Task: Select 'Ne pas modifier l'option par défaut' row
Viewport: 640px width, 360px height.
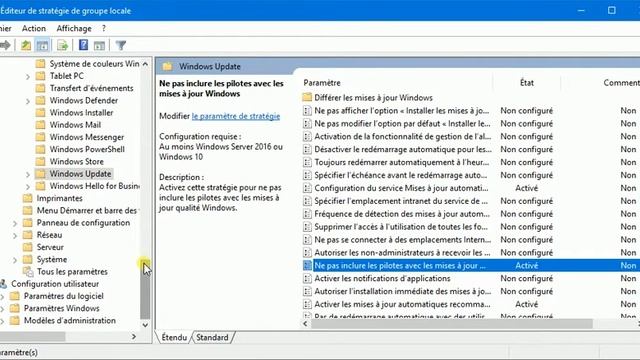Action: (x=471, y=124)
